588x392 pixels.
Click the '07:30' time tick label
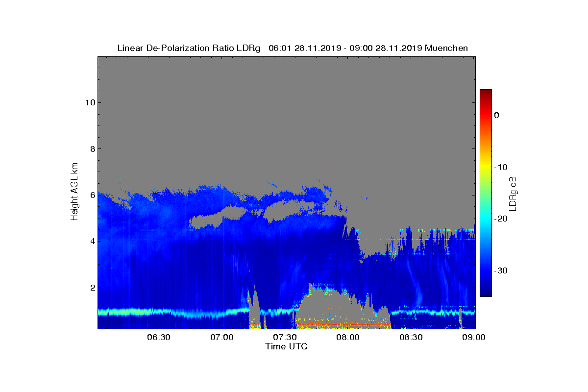tap(286, 337)
